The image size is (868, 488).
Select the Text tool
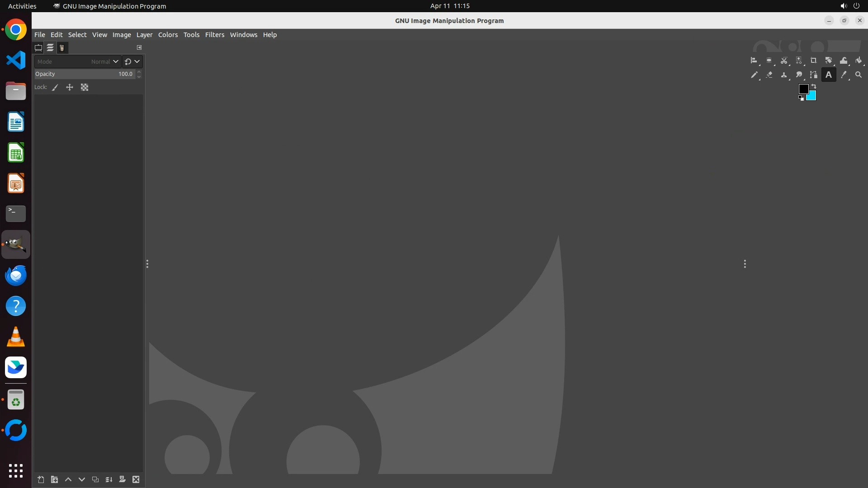click(828, 75)
